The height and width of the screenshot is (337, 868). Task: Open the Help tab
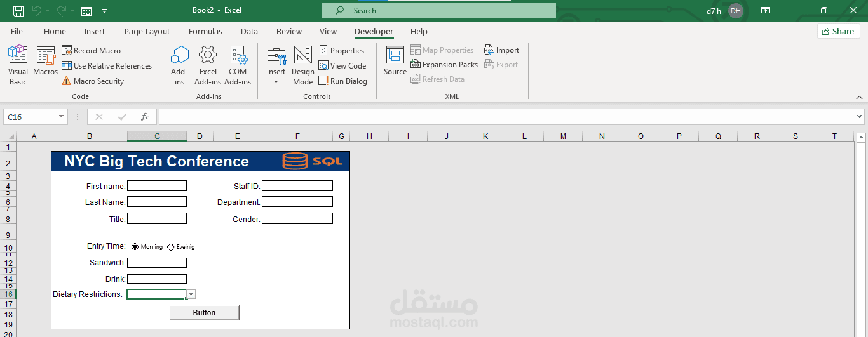point(419,31)
